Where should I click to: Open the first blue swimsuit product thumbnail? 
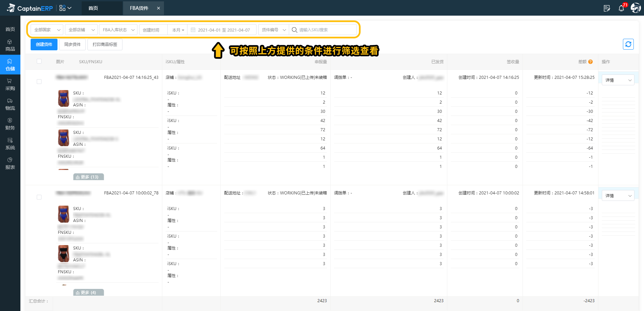(64, 99)
